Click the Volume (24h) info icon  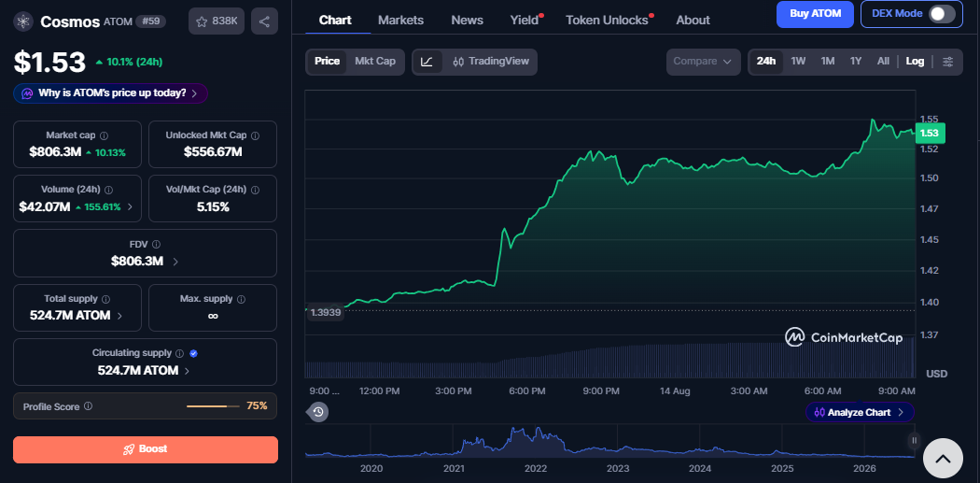pos(109,190)
